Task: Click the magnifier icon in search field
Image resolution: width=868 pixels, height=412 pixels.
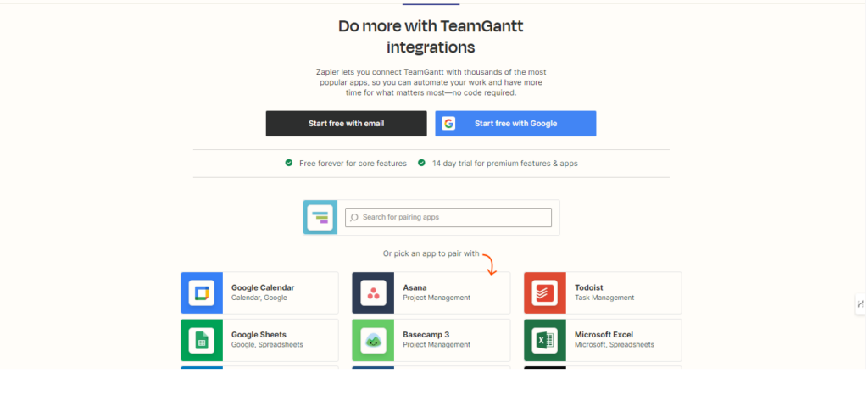Action: (x=354, y=217)
